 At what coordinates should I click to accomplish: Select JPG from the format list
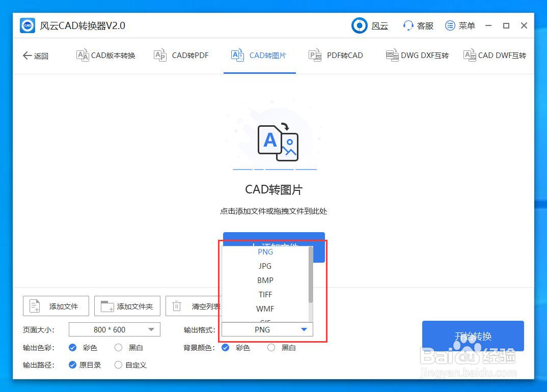tap(265, 266)
